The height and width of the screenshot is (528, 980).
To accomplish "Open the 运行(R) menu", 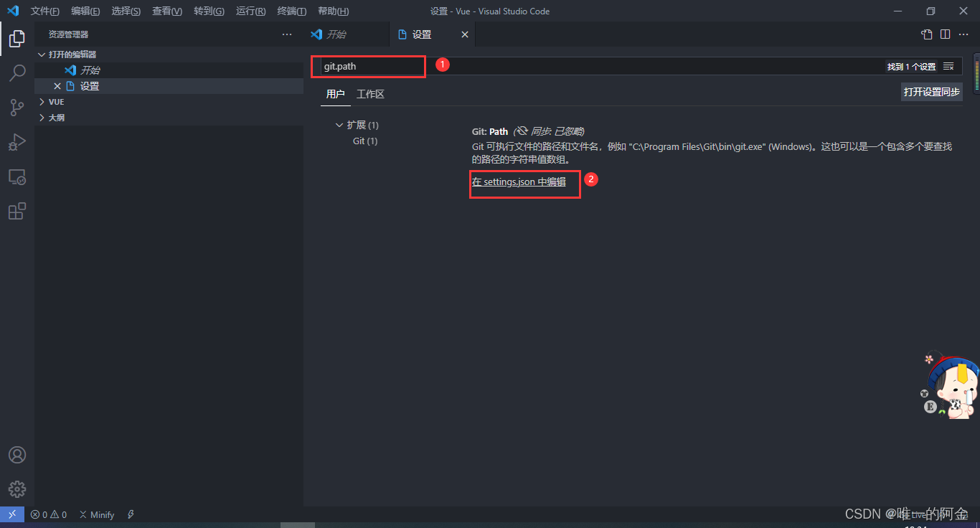I will [x=250, y=11].
